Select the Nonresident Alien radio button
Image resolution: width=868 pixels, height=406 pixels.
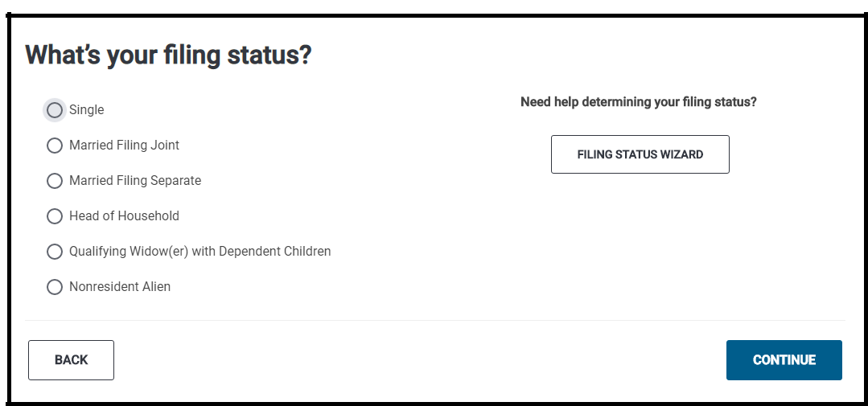point(54,287)
